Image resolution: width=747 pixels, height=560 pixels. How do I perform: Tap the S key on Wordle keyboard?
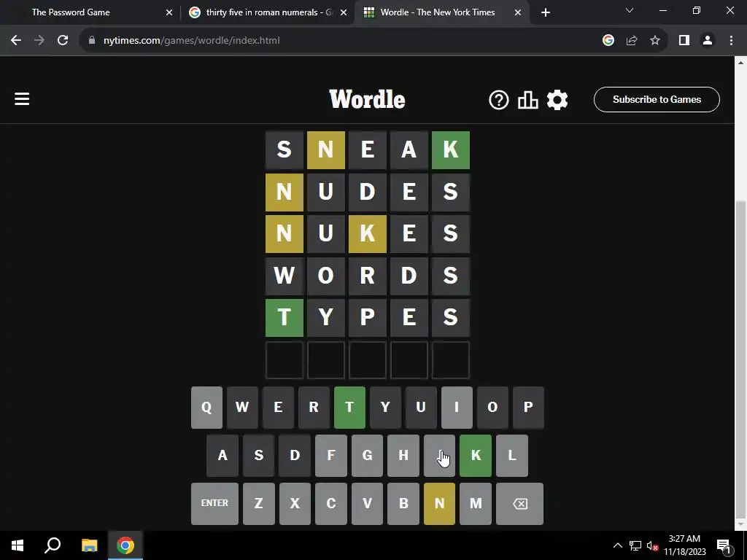tap(259, 455)
